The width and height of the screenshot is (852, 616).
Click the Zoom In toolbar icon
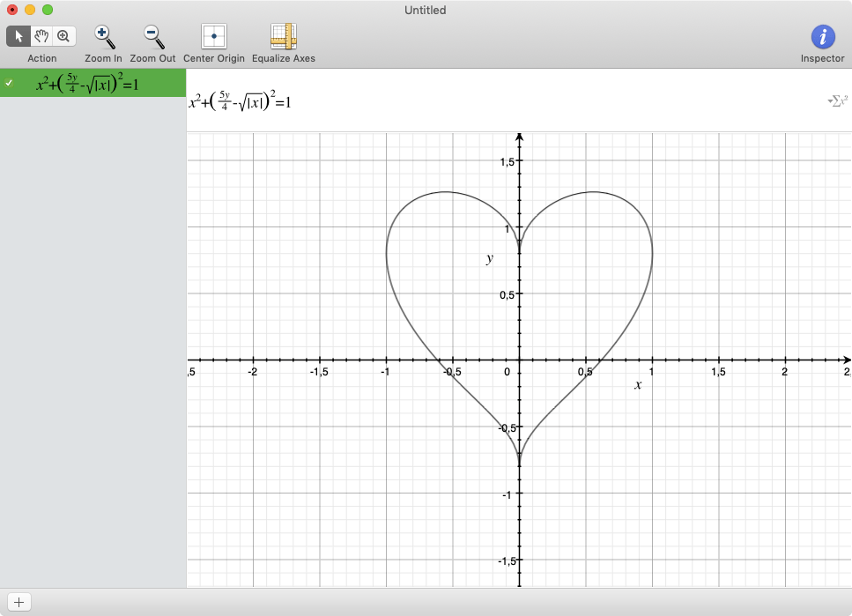click(103, 37)
